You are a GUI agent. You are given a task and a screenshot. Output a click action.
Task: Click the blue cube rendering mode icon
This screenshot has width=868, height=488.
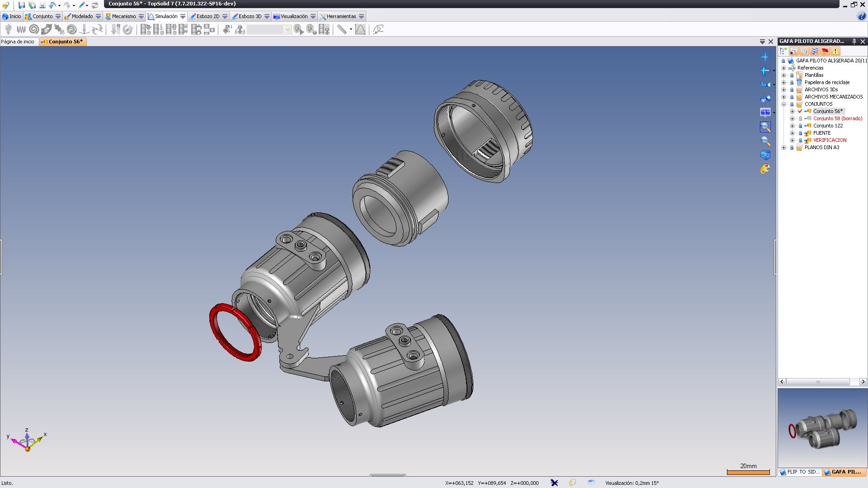[x=765, y=155]
